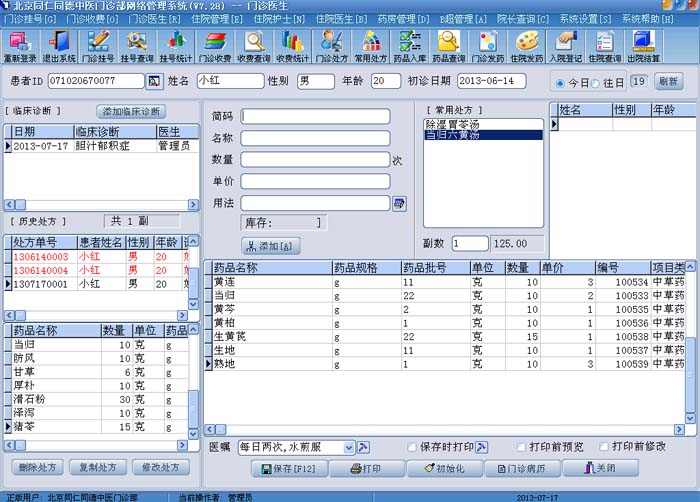This screenshot has height=502, width=700.
Task: Open 药品查询 toolbar icon
Action: 448,46
